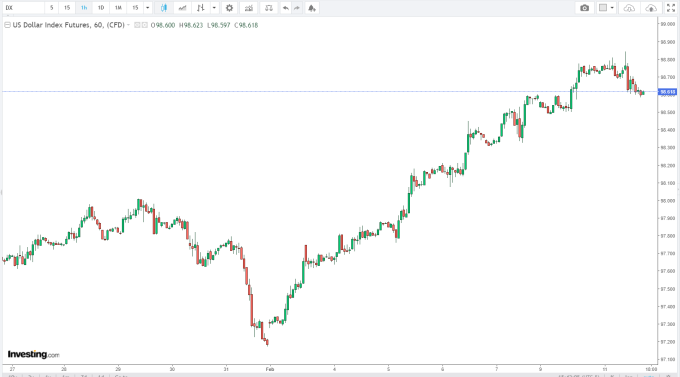Click the lowest candle near 97.200
The image size is (680, 377).
coord(268,343)
